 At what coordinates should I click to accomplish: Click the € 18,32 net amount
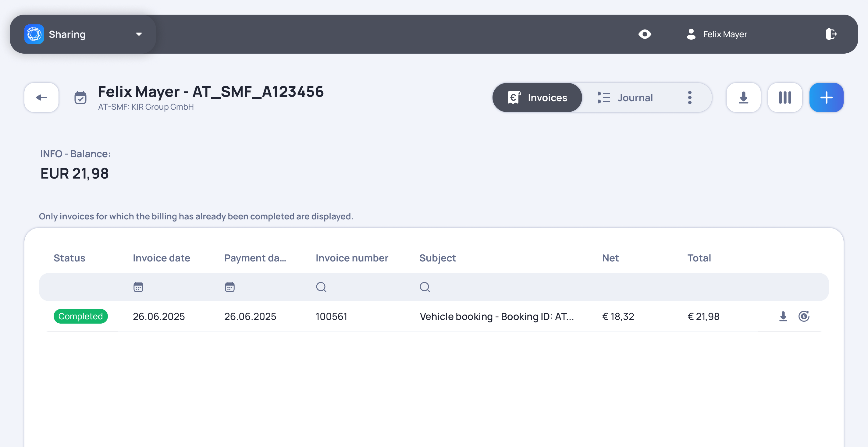coord(618,317)
